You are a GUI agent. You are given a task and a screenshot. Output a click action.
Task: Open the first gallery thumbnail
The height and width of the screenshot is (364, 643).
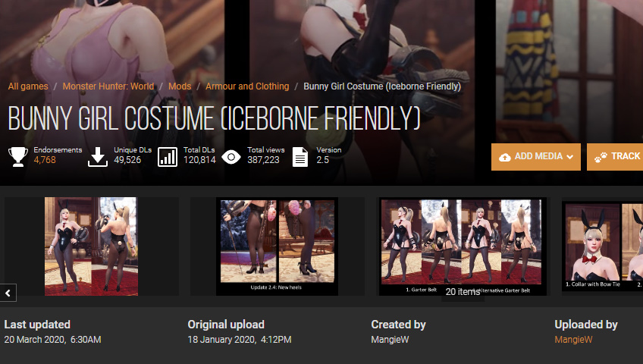pyautogui.click(x=91, y=246)
